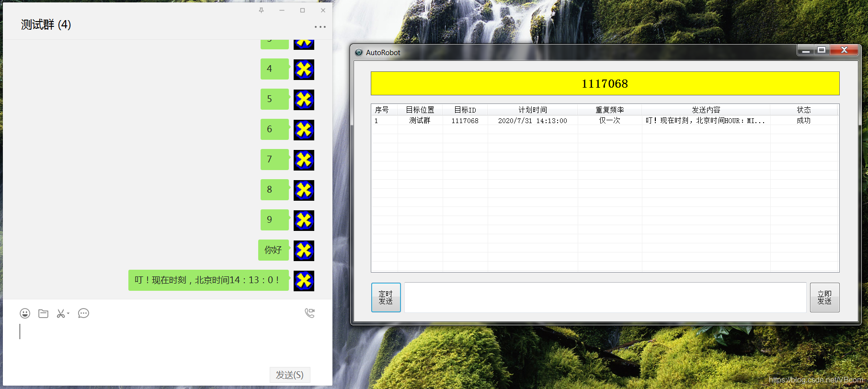Click the AutoRobot title bar app icon

point(359,52)
